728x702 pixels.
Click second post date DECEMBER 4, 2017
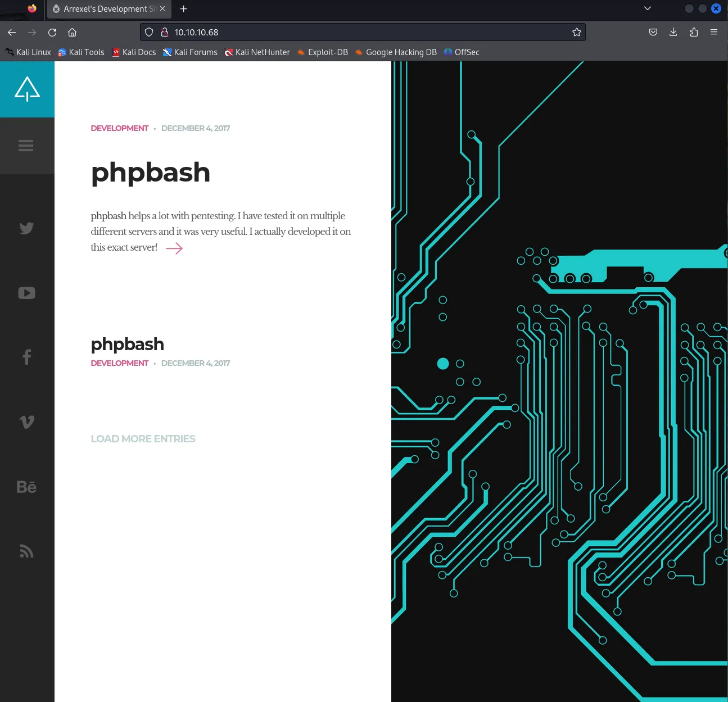click(x=196, y=363)
